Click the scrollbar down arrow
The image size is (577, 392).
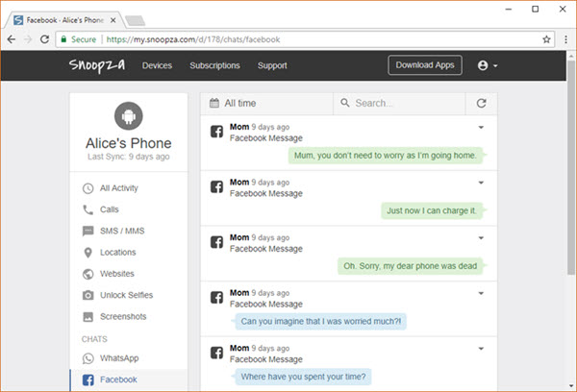(571, 385)
